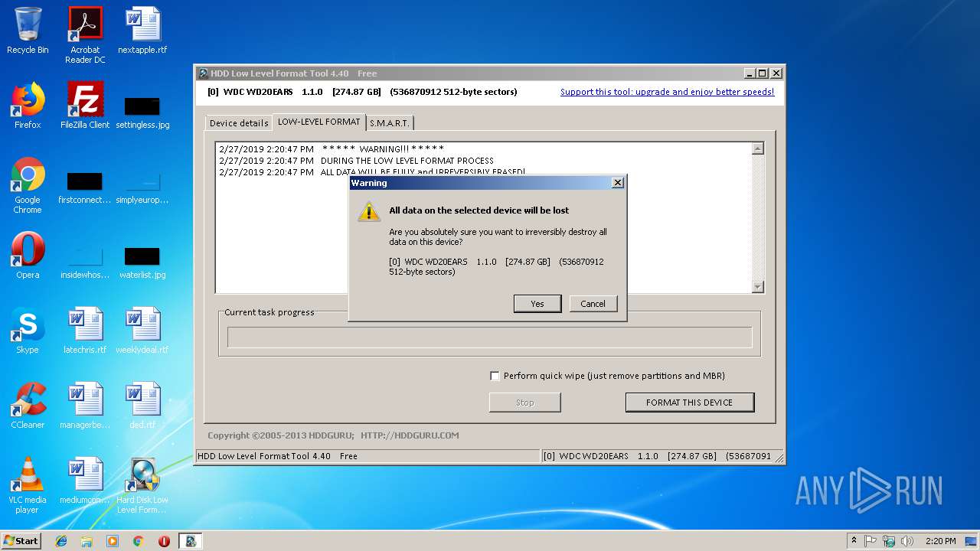
Task: Select the simplyeurop desktop file
Action: point(142,188)
